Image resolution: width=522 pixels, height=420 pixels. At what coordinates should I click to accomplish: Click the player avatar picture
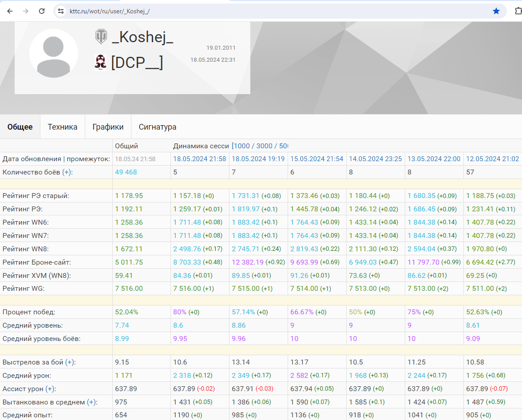[x=54, y=53]
